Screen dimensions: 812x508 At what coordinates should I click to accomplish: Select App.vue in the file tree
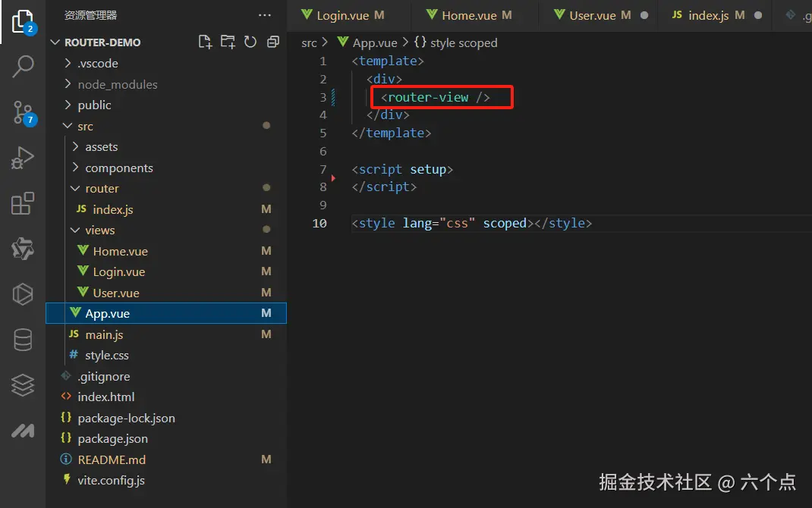point(165,313)
